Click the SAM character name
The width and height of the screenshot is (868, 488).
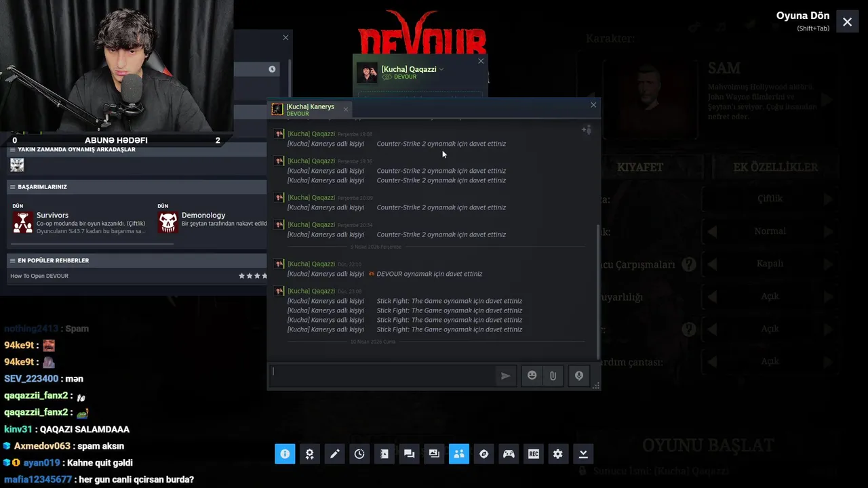coord(724,68)
